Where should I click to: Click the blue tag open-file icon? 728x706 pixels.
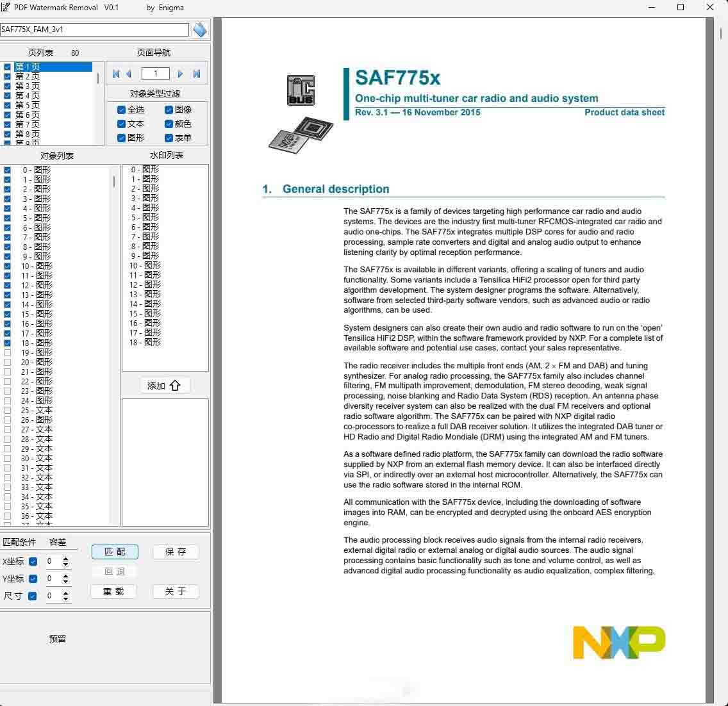coord(200,29)
